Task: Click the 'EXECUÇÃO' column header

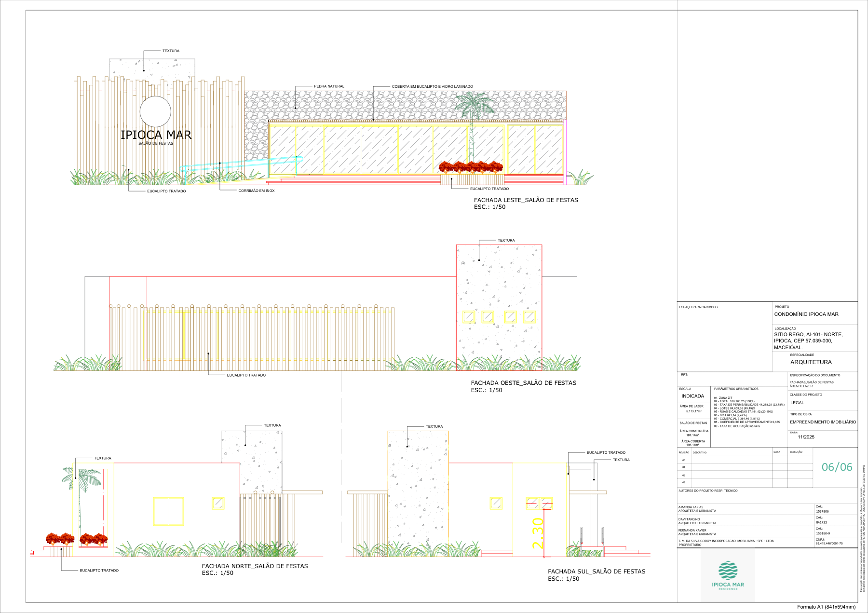Action: pos(796,452)
